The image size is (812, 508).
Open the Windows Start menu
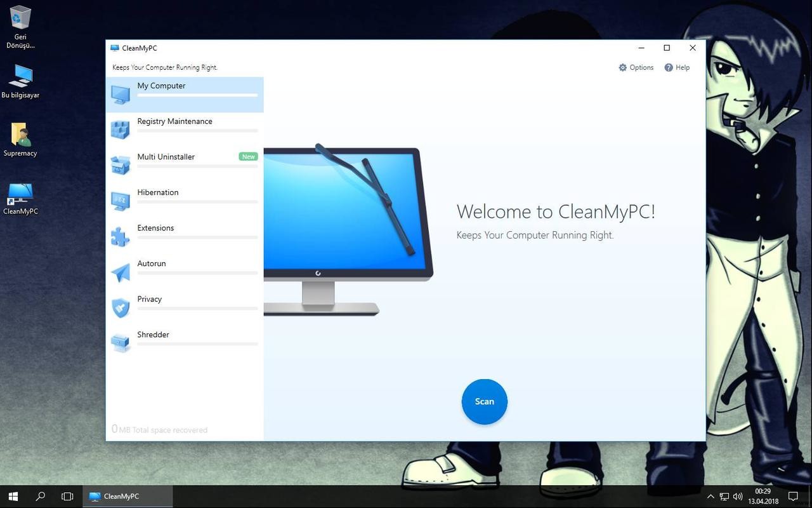[x=13, y=496]
